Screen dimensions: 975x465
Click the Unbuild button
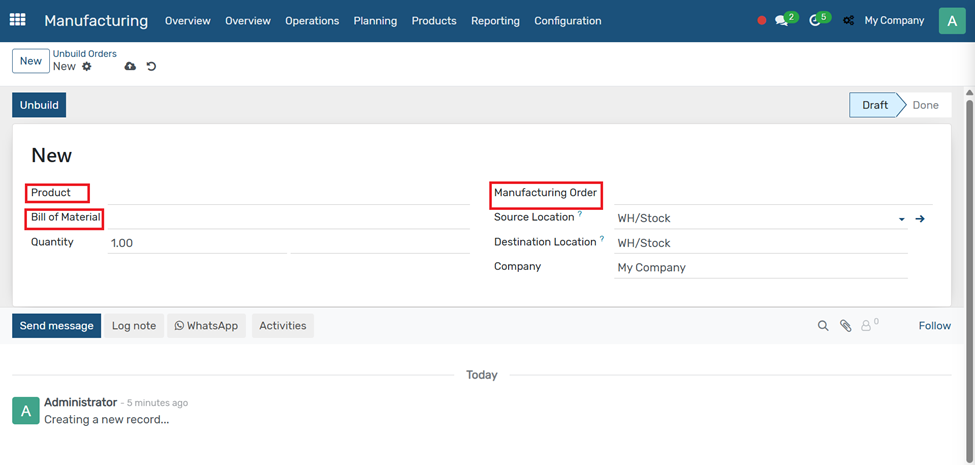click(x=39, y=105)
